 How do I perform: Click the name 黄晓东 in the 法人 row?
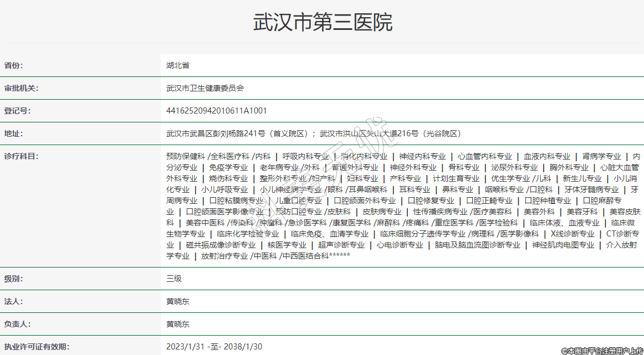coord(178,301)
